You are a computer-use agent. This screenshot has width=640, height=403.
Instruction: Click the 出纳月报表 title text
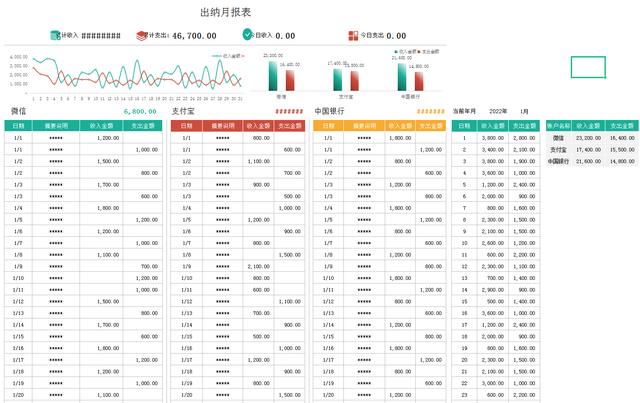[x=225, y=12]
